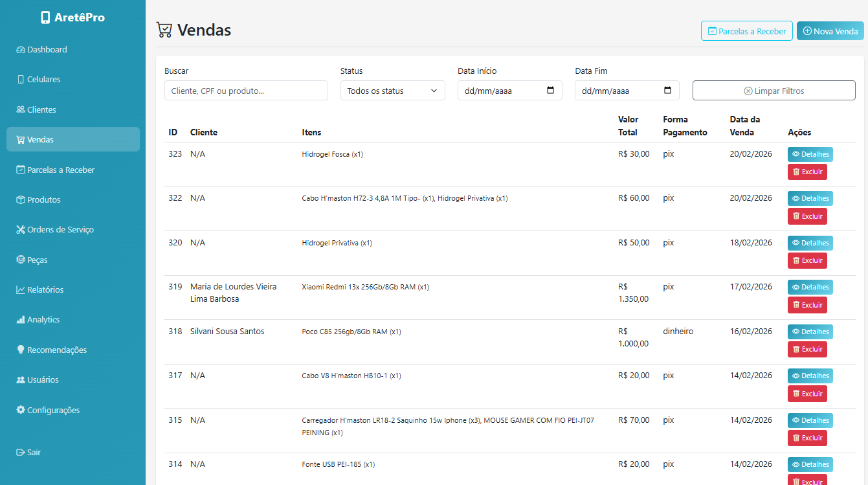Focus the Buscar search field
The height and width of the screenshot is (485, 868).
pos(246,91)
